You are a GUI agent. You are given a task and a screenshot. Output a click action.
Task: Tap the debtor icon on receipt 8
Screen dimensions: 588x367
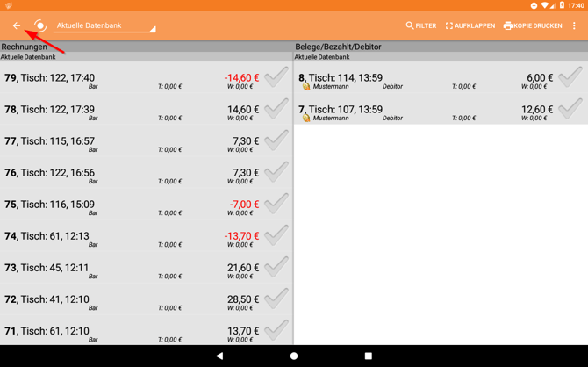coord(305,87)
